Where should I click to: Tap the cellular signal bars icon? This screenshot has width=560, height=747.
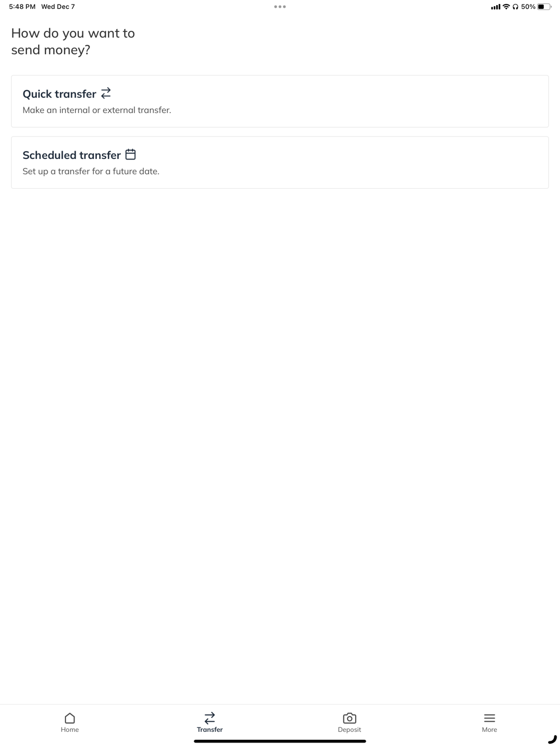(496, 7)
